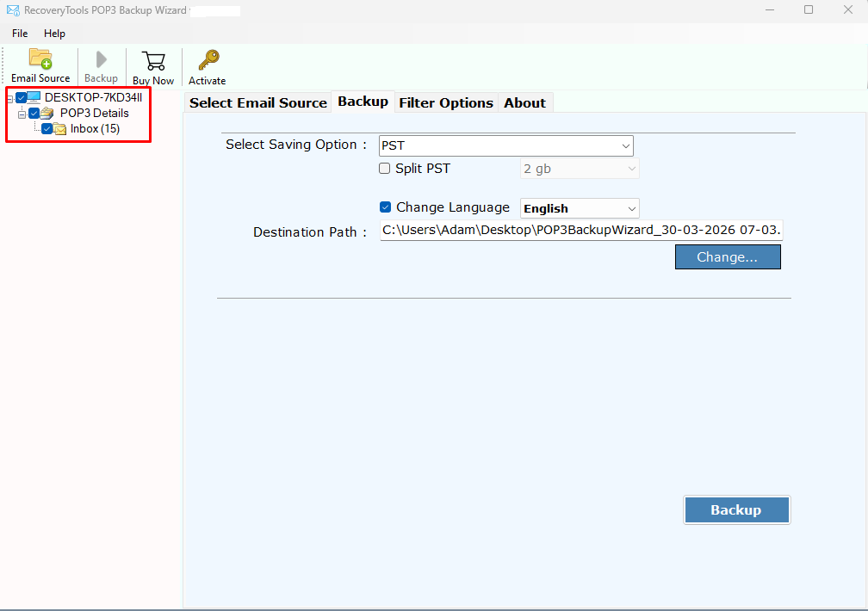Uncheck the Inbox (15) checkbox
This screenshot has height=611, width=868.
pos(47,128)
